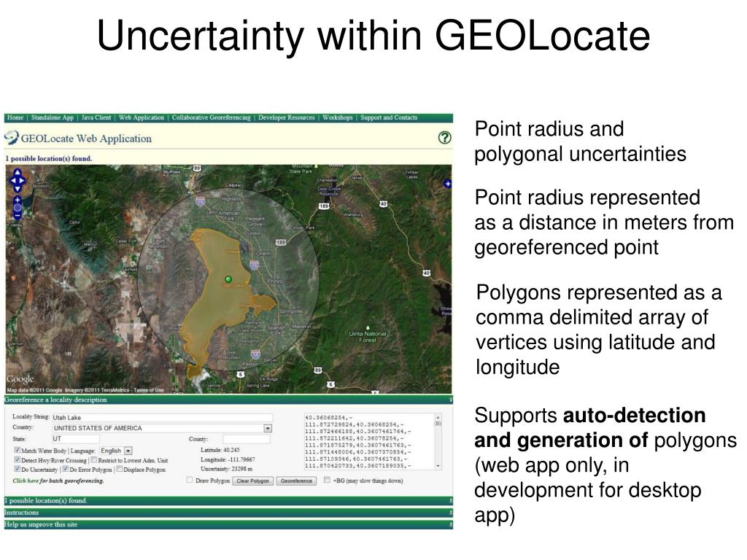The width and height of the screenshot is (747, 560).
Task: Zoom in using the map plus button
Action: pos(18,200)
